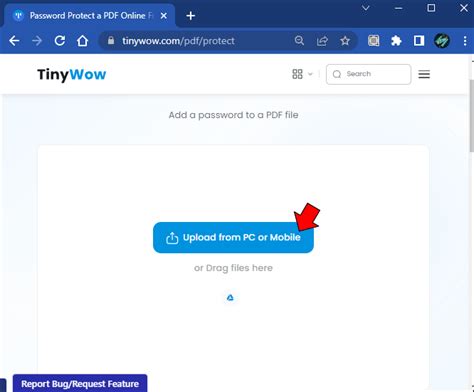Image resolution: width=474 pixels, height=392 pixels.
Task: Maximize the browser window
Action: tap(431, 8)
